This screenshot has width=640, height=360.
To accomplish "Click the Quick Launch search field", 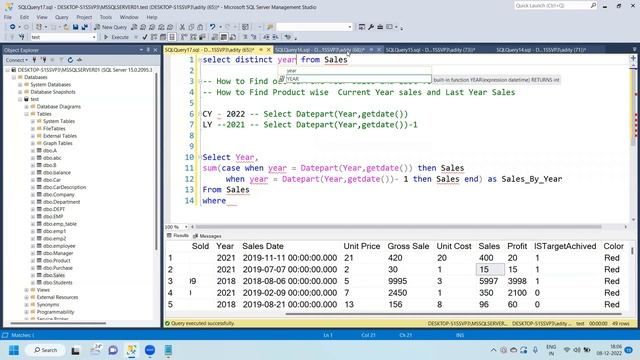I will (x=556, y=6).
